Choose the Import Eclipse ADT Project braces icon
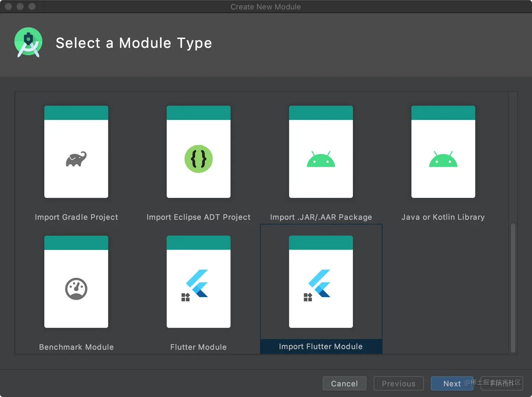Image resolution: width=532 pixels, height=397 pixels. 198,159
